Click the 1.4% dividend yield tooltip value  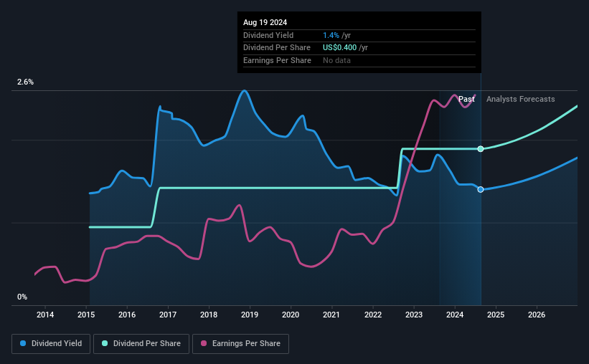pos(331,35)
